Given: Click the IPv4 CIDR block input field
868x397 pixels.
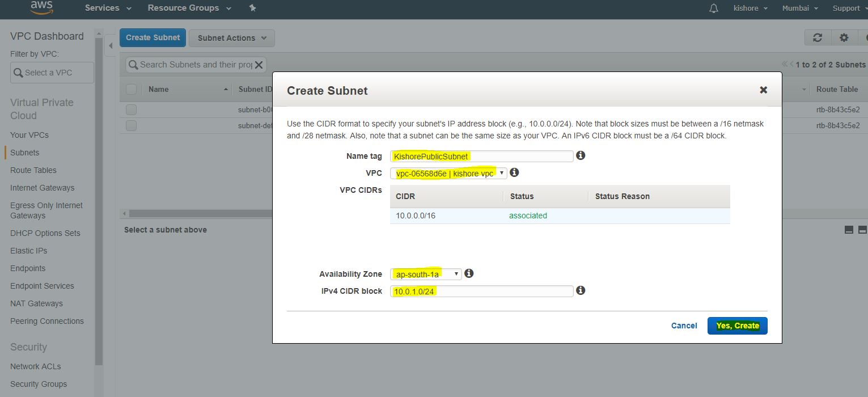Looking at the screenshot, I should coord(481,291).
